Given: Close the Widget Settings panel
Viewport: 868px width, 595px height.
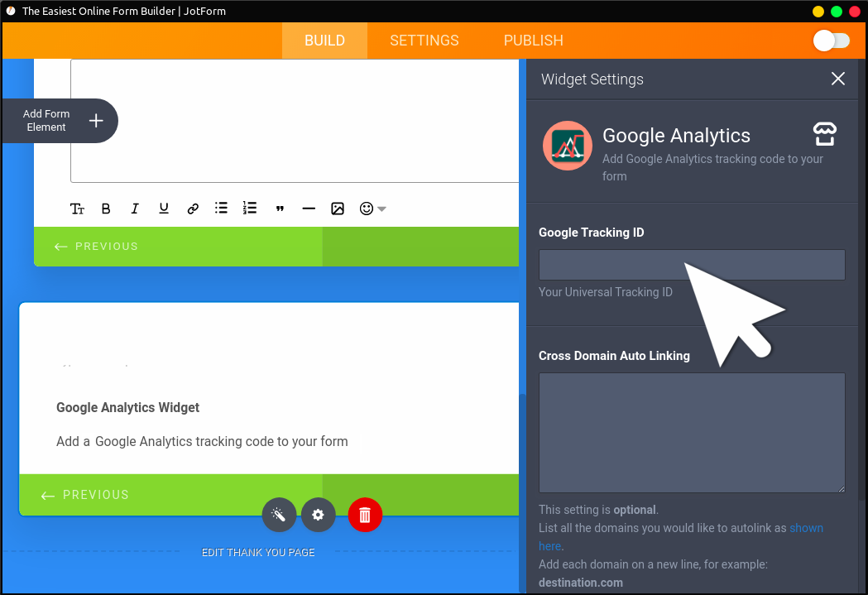Looking at the screenshot, I should (837, 79).
